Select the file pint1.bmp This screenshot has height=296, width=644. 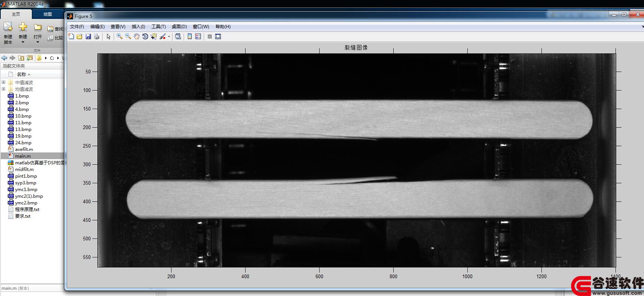tap(26, 176)
